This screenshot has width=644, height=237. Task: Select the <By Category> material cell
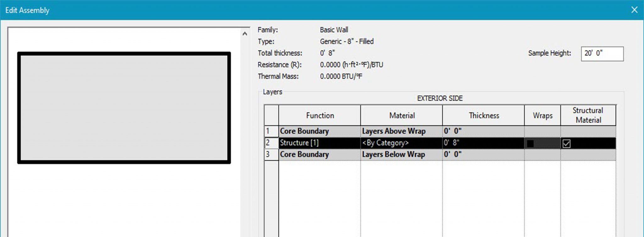click(402, 143)
